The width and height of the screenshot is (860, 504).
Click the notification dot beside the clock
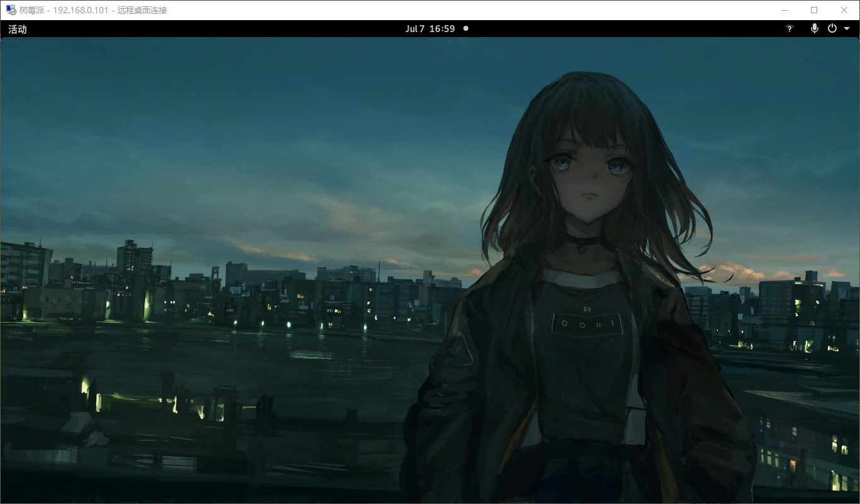[466, 28]
